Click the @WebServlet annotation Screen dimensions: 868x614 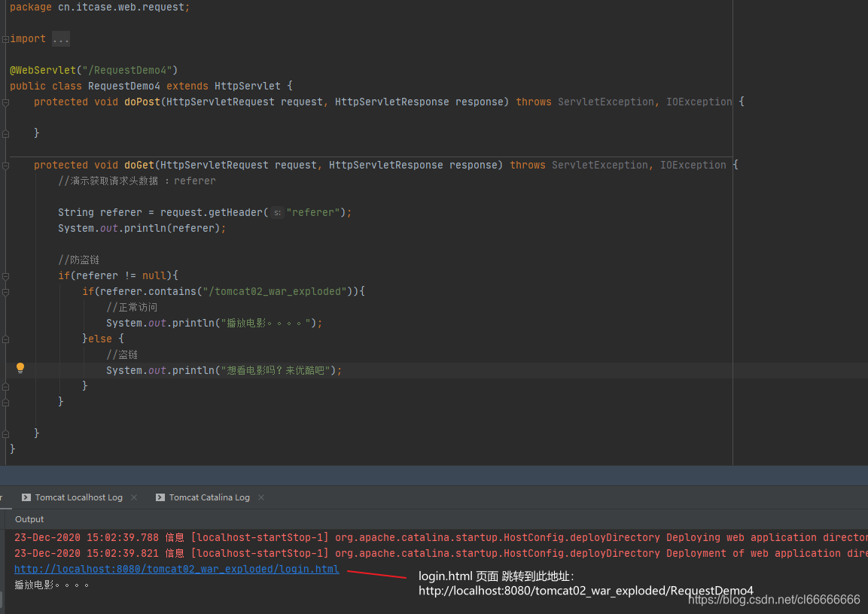pos(43,70)
